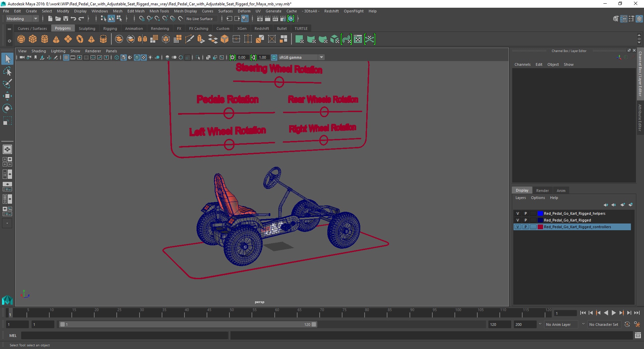Create a polygon sphere from the shelf
This screenshot has height=349, width=644.
(21, 39)
